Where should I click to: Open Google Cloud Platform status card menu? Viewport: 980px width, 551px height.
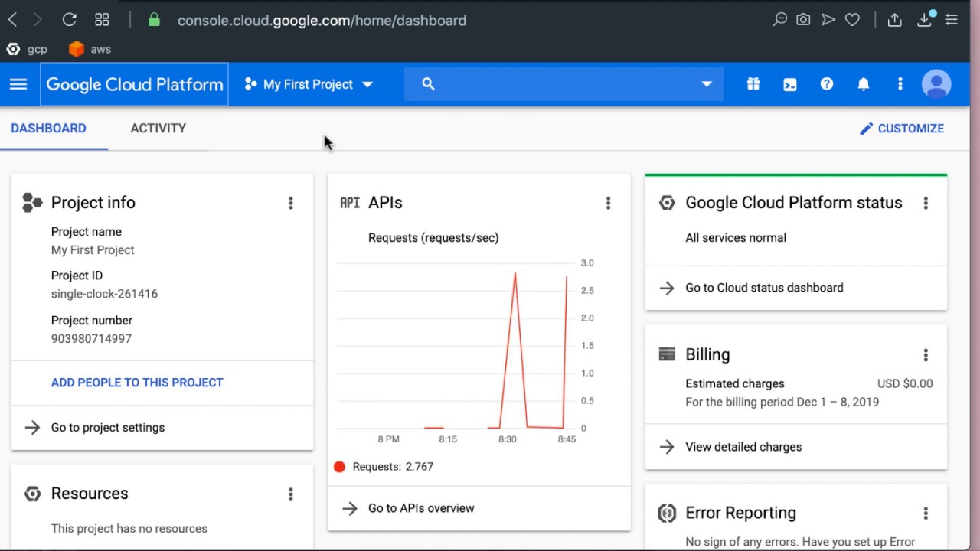tap(926, 203)
